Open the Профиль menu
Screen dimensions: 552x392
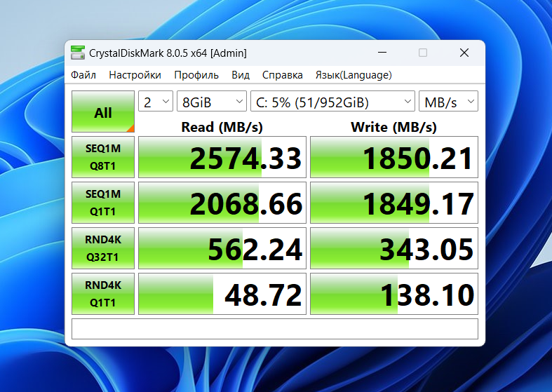[196, 75]
